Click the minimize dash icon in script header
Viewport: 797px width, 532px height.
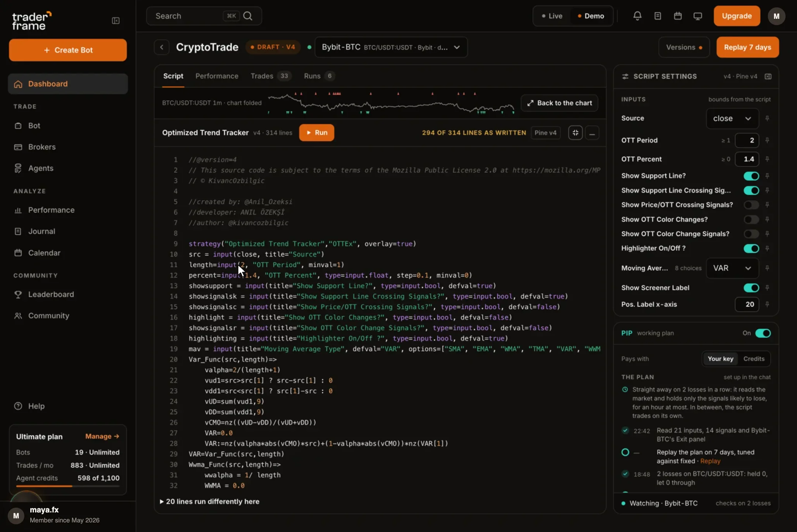592,133
